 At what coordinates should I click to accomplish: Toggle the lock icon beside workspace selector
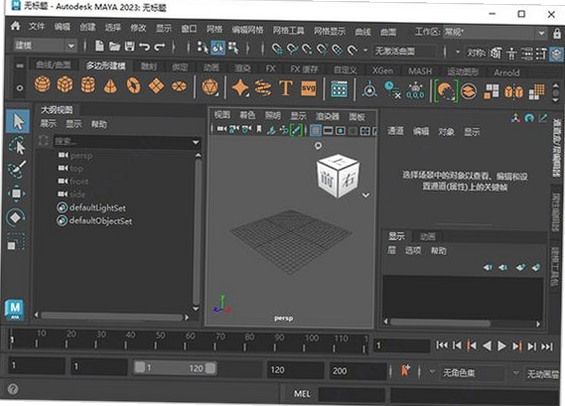click(557, 34)
